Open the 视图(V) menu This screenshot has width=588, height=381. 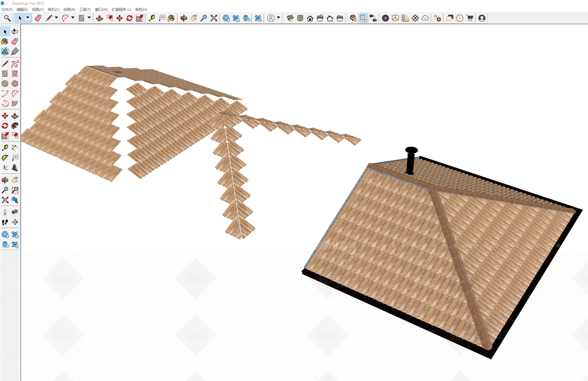[38, 10]
